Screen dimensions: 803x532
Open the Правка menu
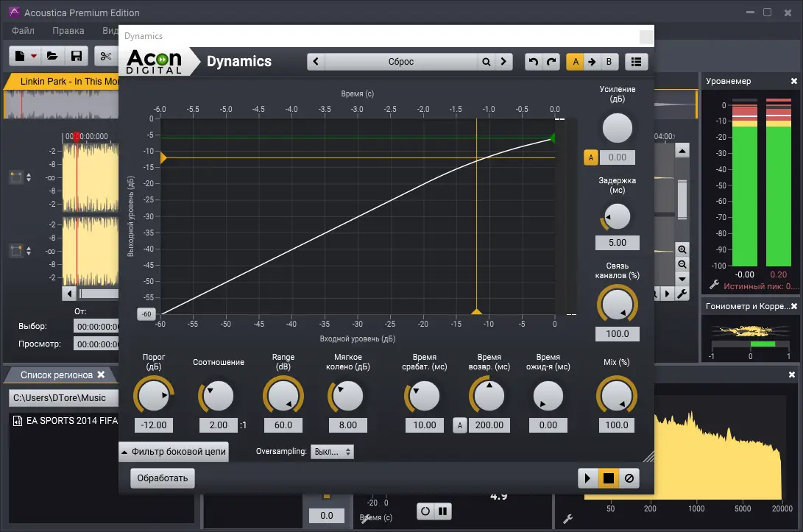(68, 31)
